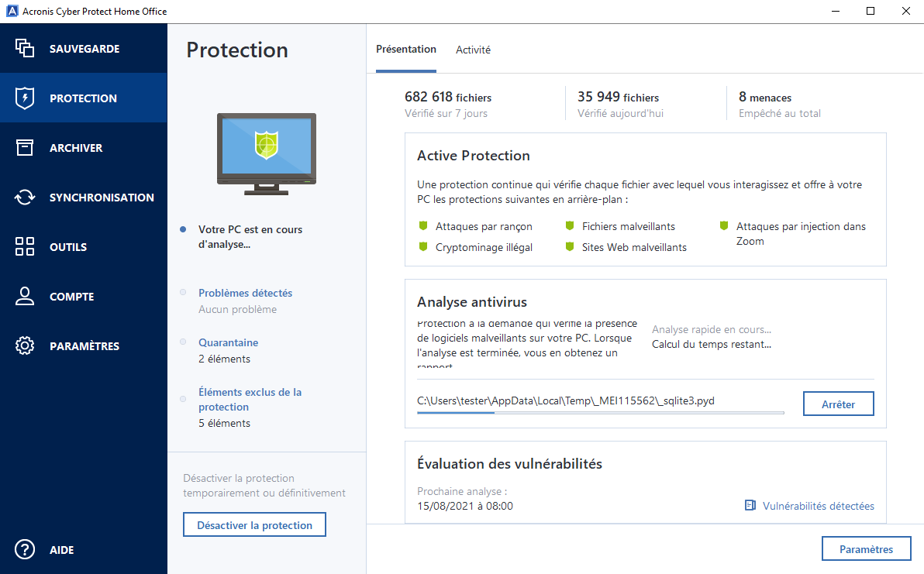Stop the scan with Arrêter button

coord(838,404)
